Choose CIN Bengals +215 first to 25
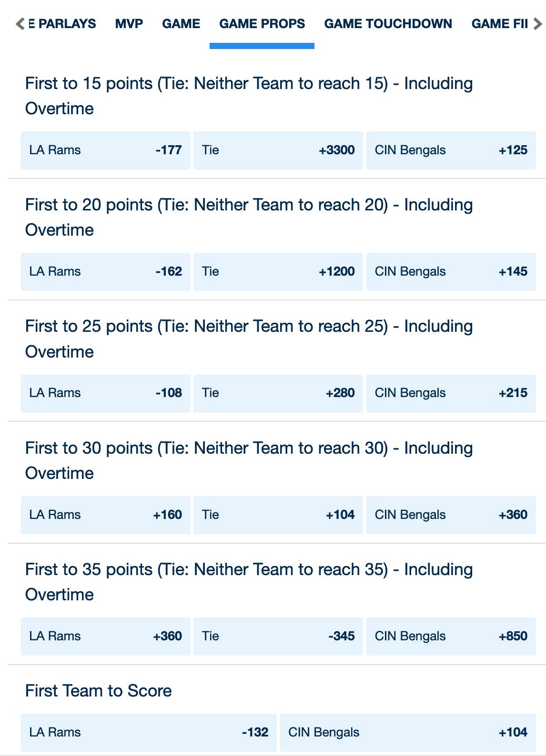The width and height of the screenshot is (546, 756). [451, 393]
